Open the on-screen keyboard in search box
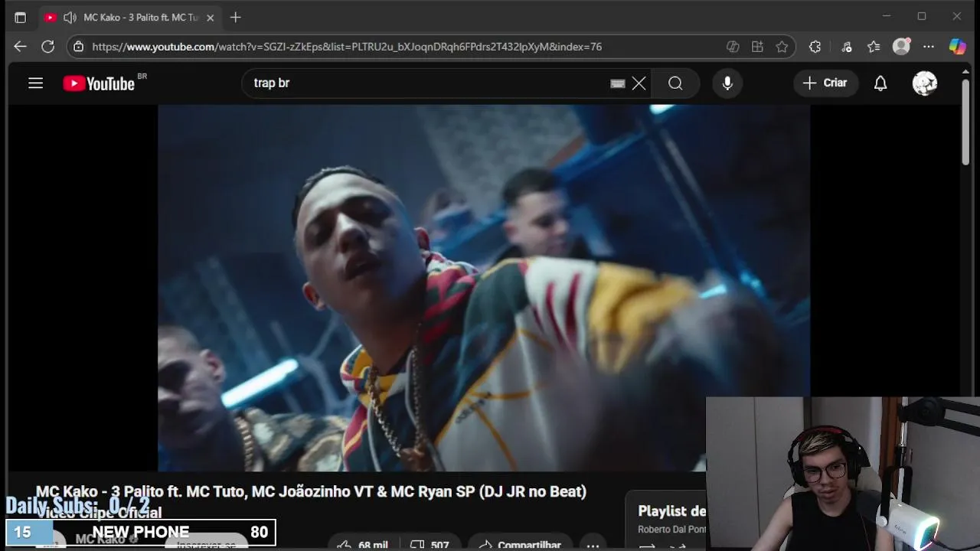Image resolution: width=980 pixels, height=551 pixels. (618, 83)
